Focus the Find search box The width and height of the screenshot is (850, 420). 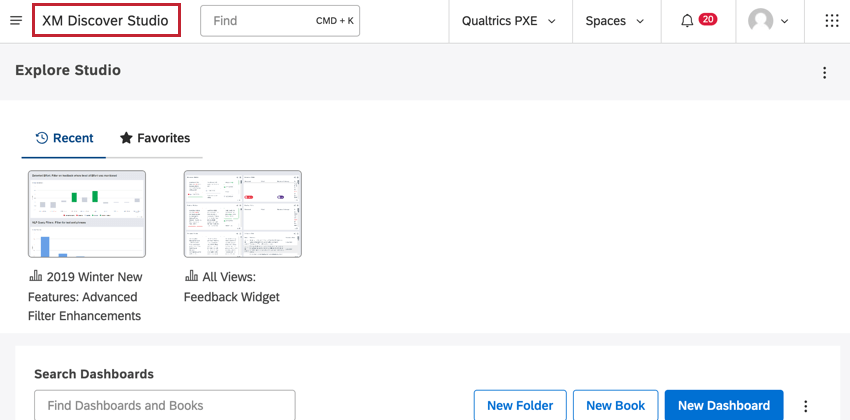point(279,21)
